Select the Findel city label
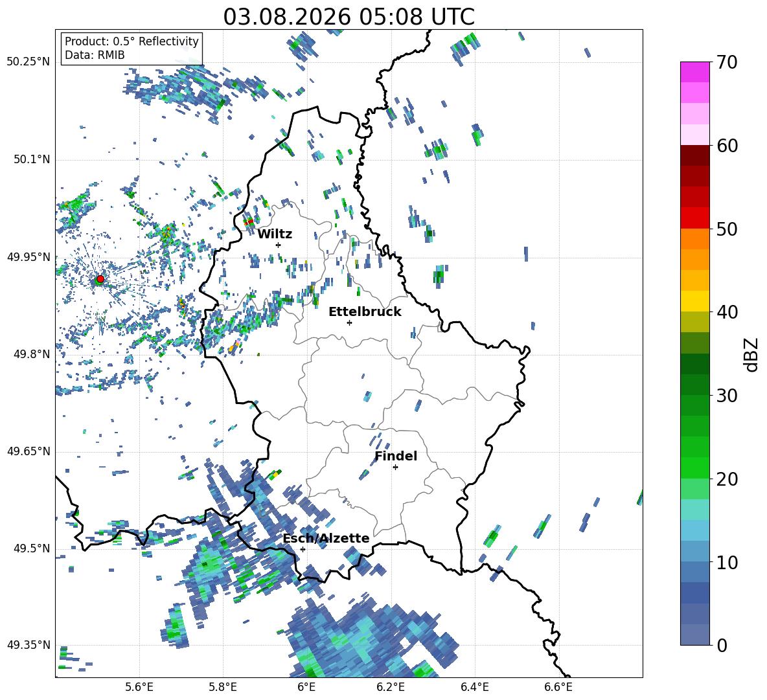Image resolution: width=767 pixels, height=700 pixels. (x=396, y=456)
